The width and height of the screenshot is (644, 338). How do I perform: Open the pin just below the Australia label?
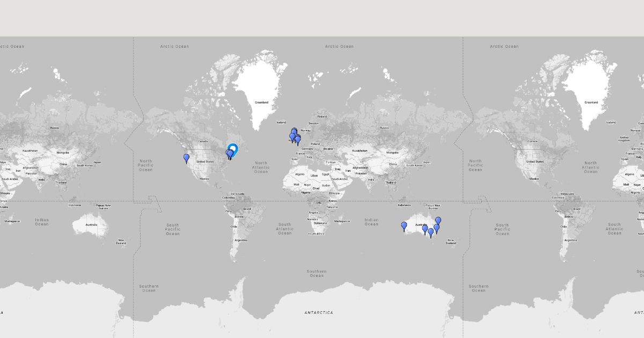click(425, 229)
